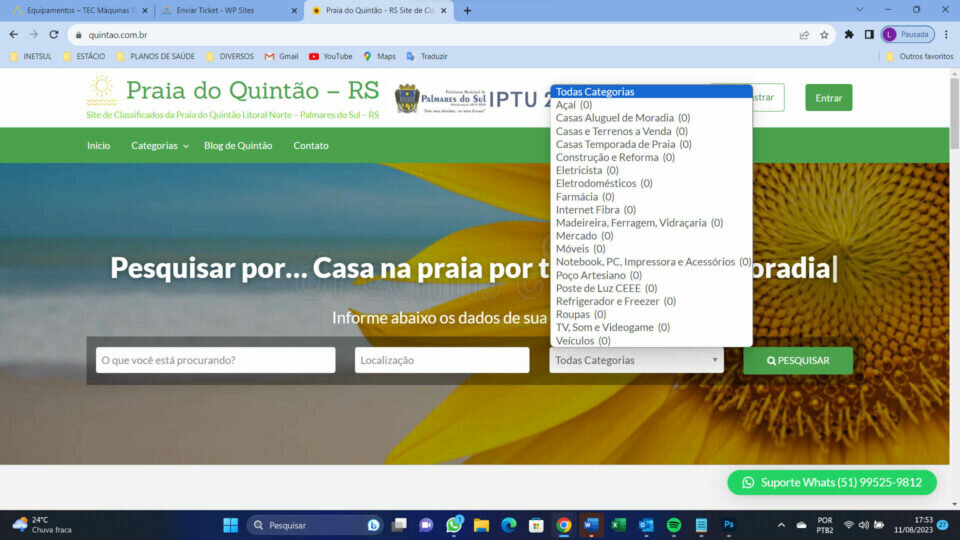The image size is (960, 540).
Task: Go to Início menu item
Action: click(x=99, y=146)
